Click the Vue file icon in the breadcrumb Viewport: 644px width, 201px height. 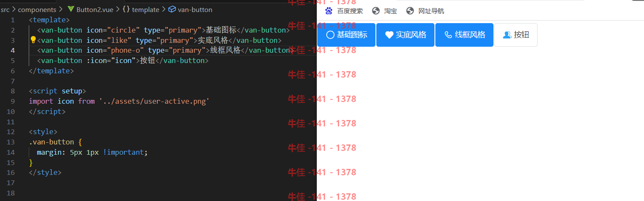(x=71, y=9)
